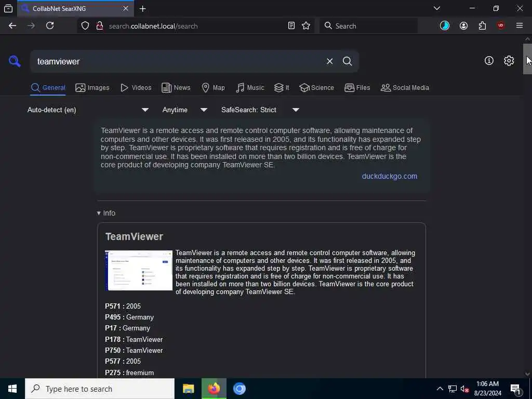This screenshot has width=532, height=399.
Task: Open the notification center icon
Action: [516, 389]
